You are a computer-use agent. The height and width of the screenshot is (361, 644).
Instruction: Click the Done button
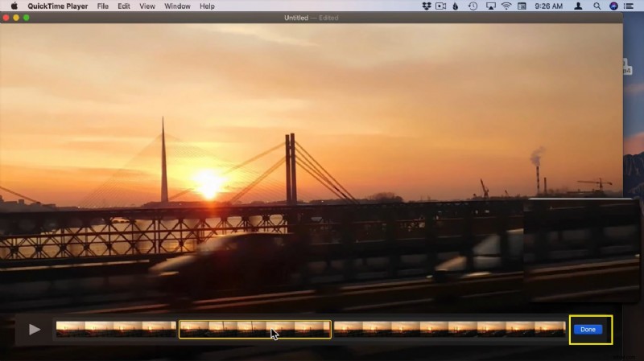588,329
